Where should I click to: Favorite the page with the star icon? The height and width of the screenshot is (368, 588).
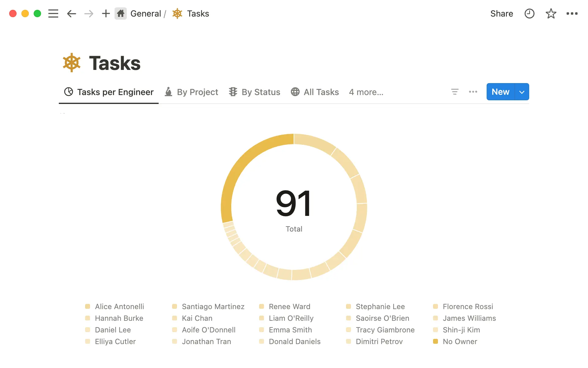pyautogui.click(x=551, y=13)
